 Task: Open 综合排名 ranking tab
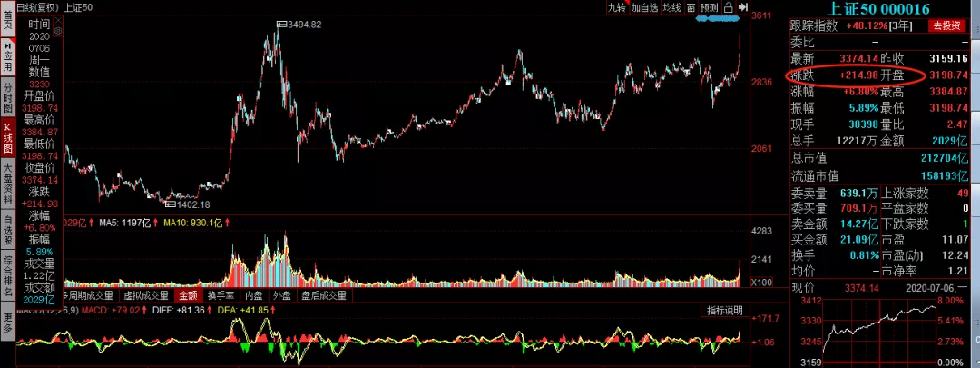pos(7,276)
